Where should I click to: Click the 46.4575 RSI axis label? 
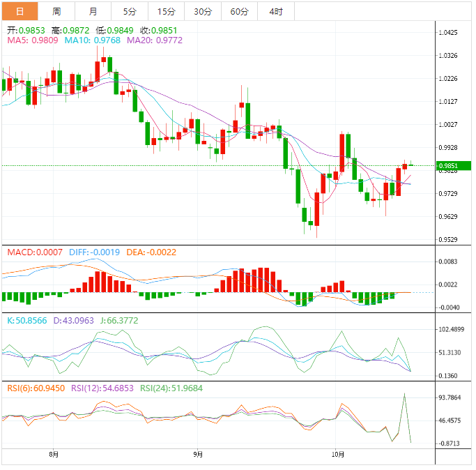coord(450,420)
